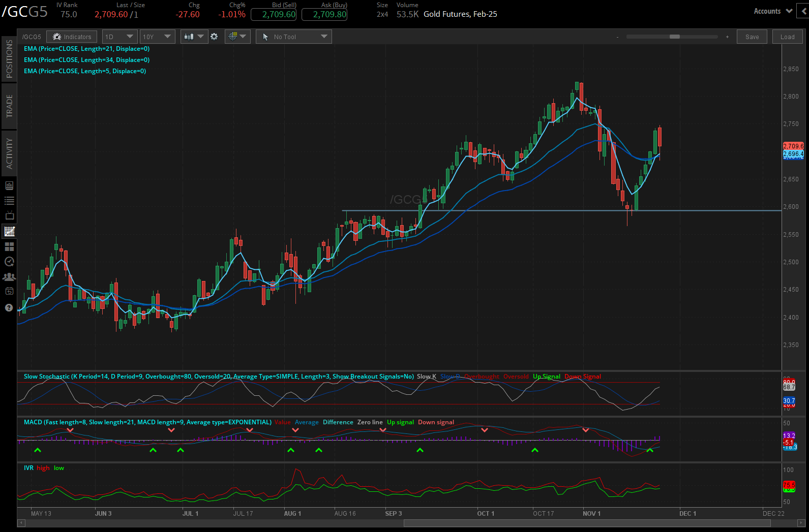This screenshot has width=809, height=532.
Task: Open the four-tile layout icon in sidebar
Action: tap(9, 246)
